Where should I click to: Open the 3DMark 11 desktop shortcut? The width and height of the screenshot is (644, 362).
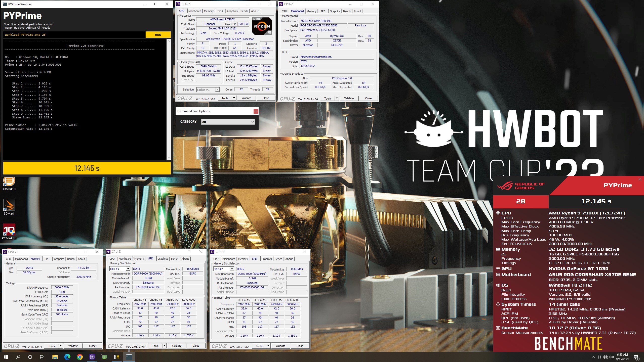9,184
